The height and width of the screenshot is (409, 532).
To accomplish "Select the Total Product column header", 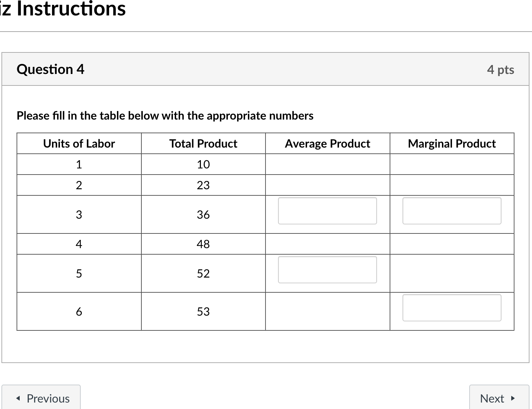I will [203, 143].
